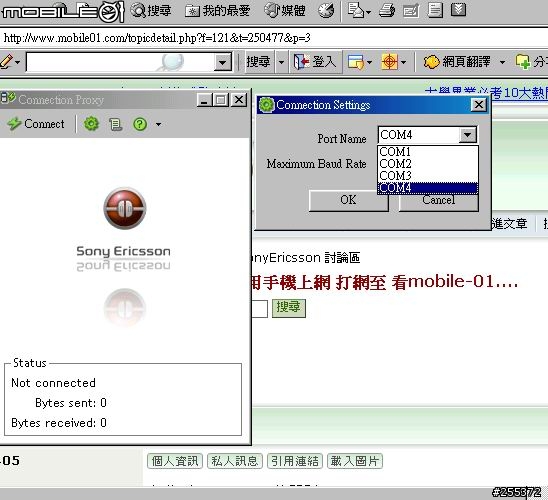Click the orange target crosshair toolbar icon
Viewport: 548px width, 500px height.
[389, 62]
